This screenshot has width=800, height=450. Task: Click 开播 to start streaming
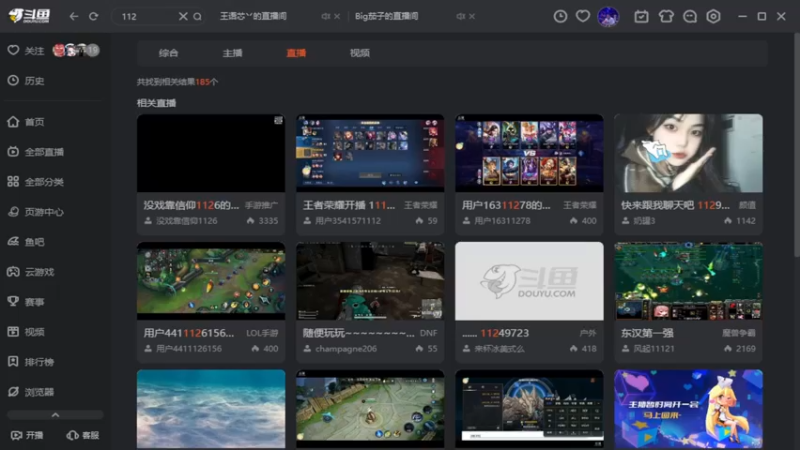click(x=28, y=435)
